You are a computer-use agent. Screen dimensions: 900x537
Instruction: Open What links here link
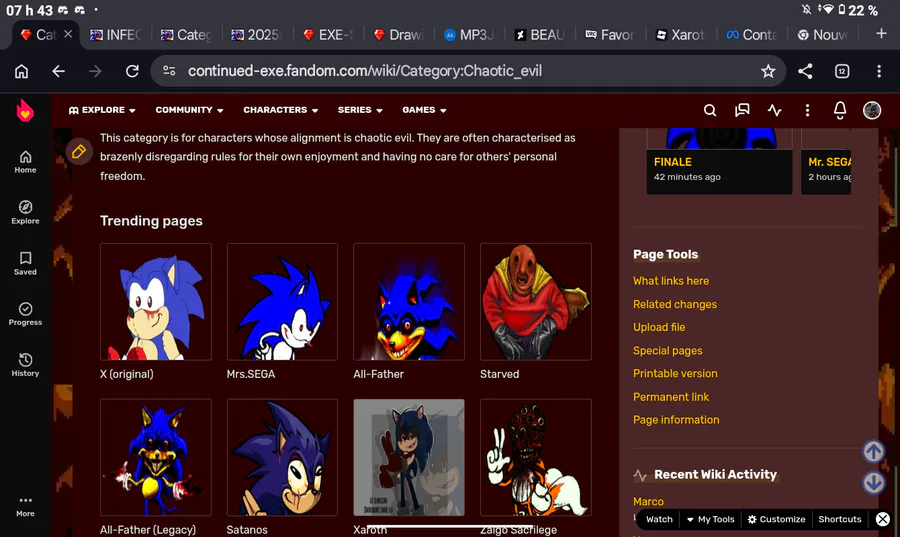point(670,281)
